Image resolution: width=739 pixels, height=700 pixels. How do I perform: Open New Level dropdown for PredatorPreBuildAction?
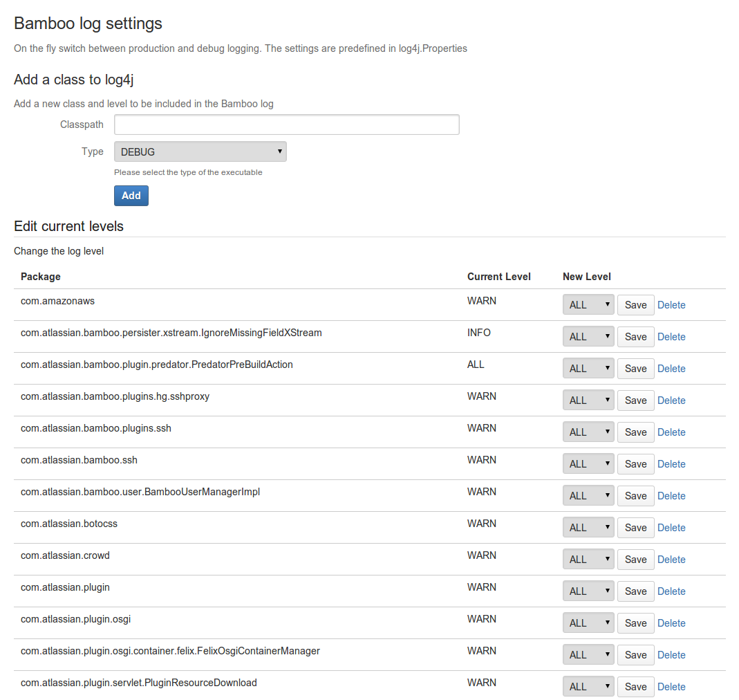(x=588, y=369)
